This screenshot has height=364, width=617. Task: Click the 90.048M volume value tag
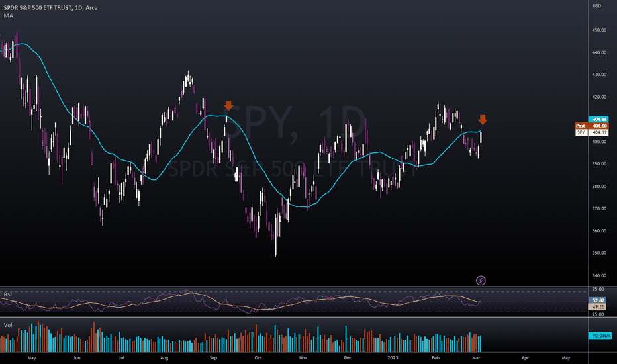[600, 336]
